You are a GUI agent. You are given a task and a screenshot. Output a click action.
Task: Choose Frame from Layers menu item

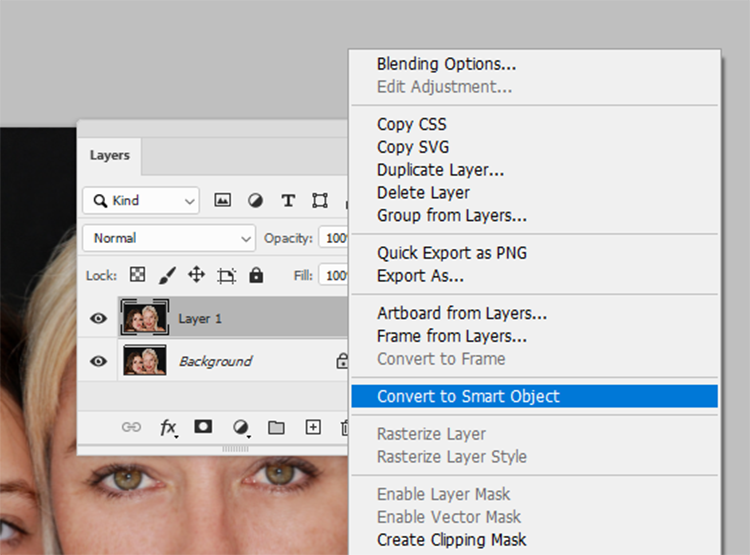pyautogui.click(x=452, y=336)
